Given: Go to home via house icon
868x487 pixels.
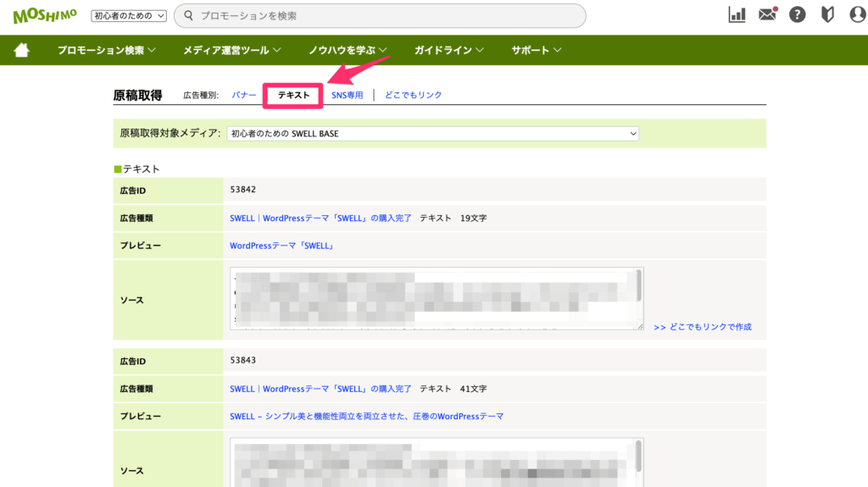Looking at the screenshot, I should pyautogui.click(x=21, y=50).
